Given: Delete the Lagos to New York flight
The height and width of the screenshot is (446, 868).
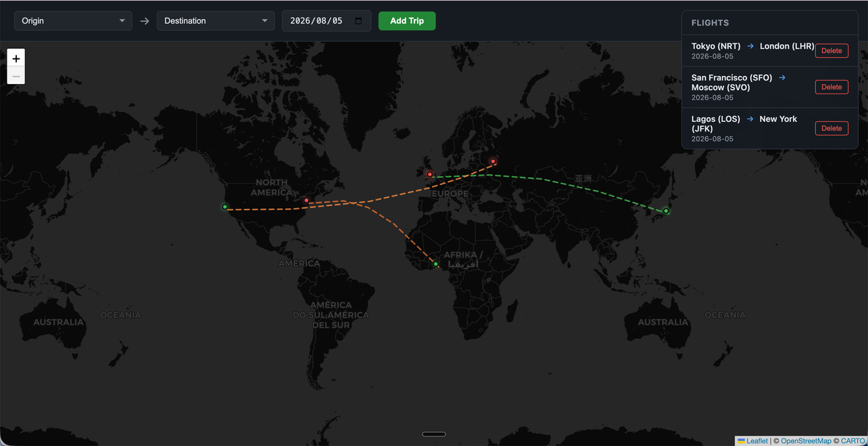Looking at the screenshot, I should point(831,128).
